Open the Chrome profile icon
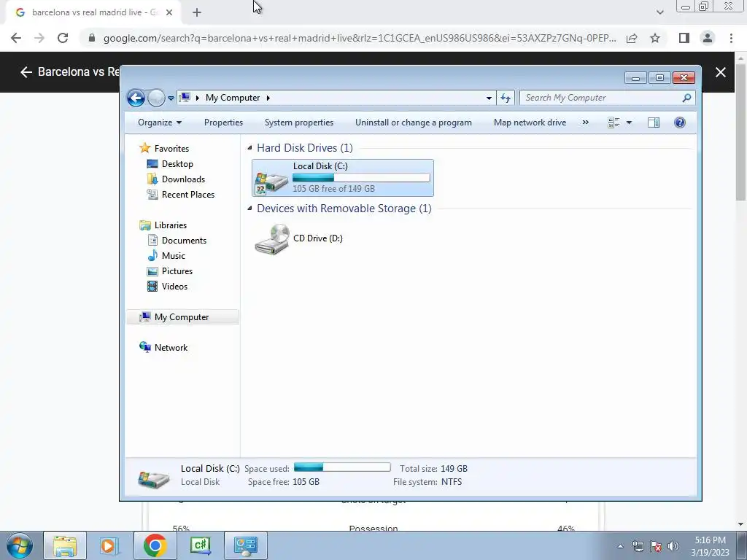The image size is (747, 560). (x=708, y=38)
